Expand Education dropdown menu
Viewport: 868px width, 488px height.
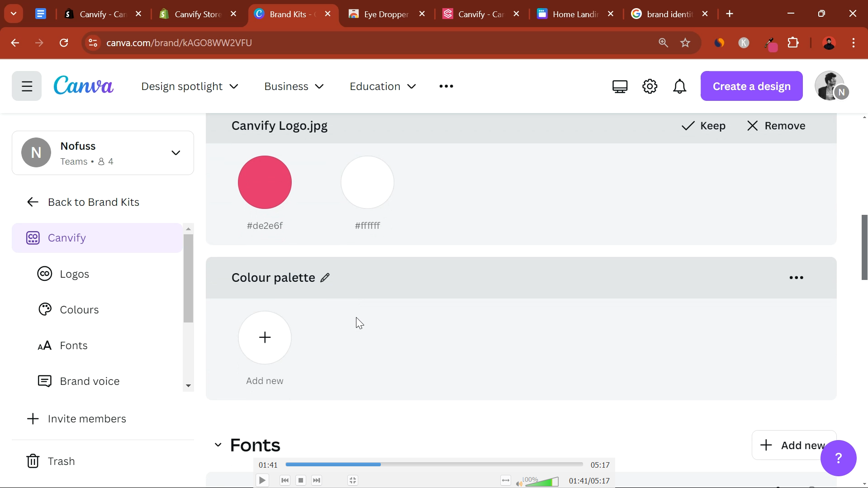pyautogui.click(x=383, y=86)
